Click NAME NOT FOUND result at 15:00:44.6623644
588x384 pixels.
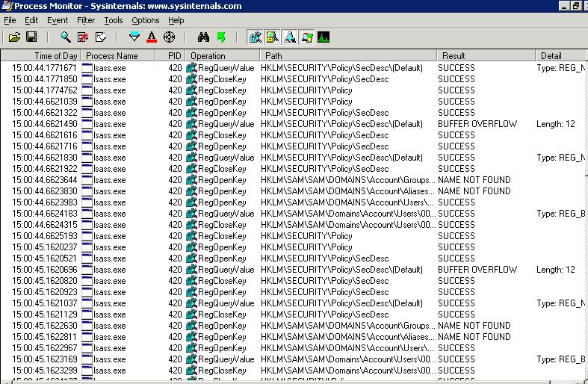click(474, 180)
